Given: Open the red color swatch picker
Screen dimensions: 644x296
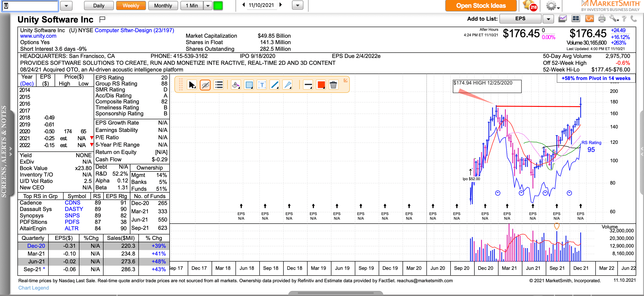Looking at the screenshot, I should tap(321, 85).
